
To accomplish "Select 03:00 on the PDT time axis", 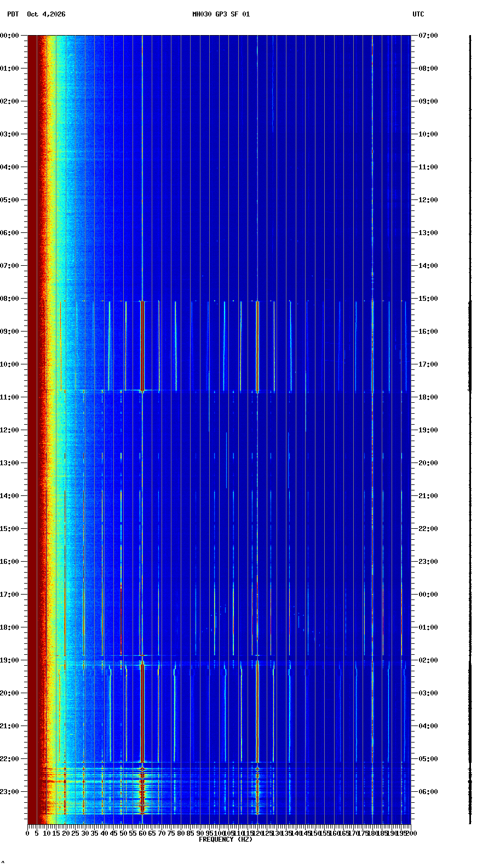I will tap(9, 134).
